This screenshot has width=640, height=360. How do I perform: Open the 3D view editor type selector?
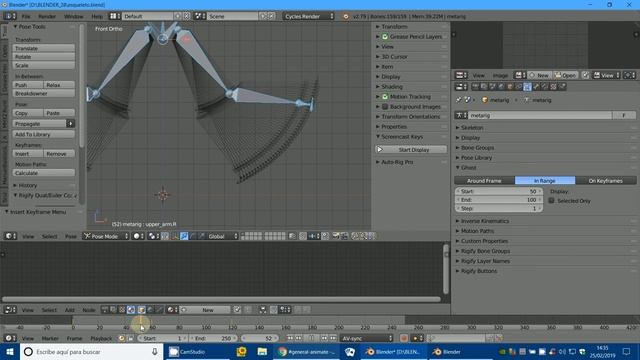click(10, 236)
